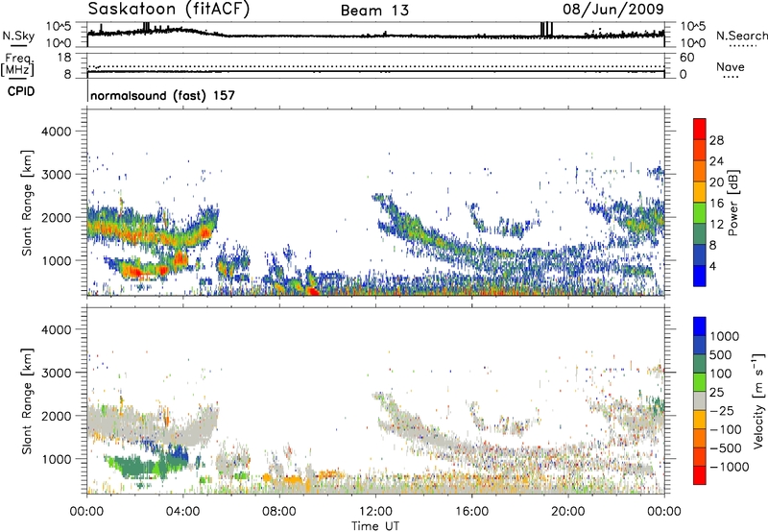Select the "20:00" time tick label
Screen dimensions: 768x532
click(x=568, y=512)
